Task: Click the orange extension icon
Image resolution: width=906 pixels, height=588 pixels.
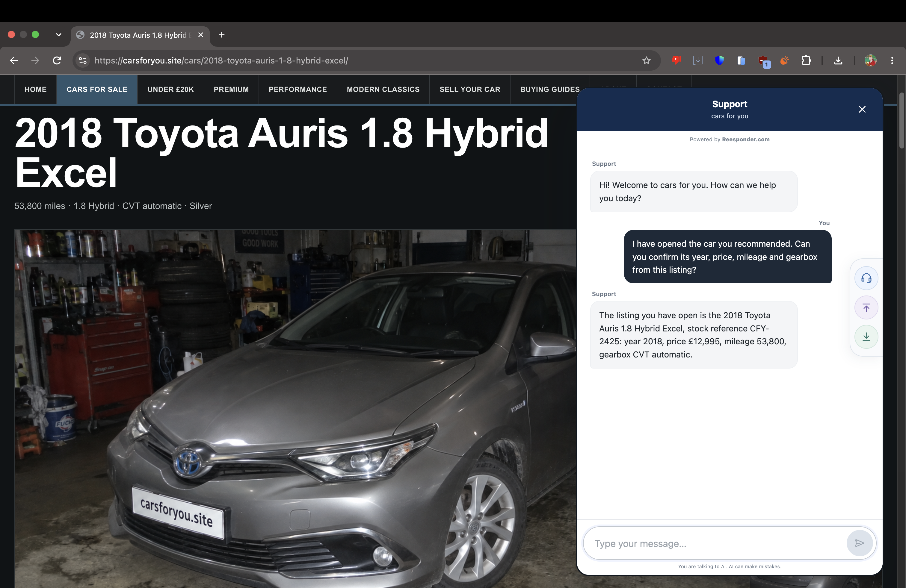Action: (785, 60)
